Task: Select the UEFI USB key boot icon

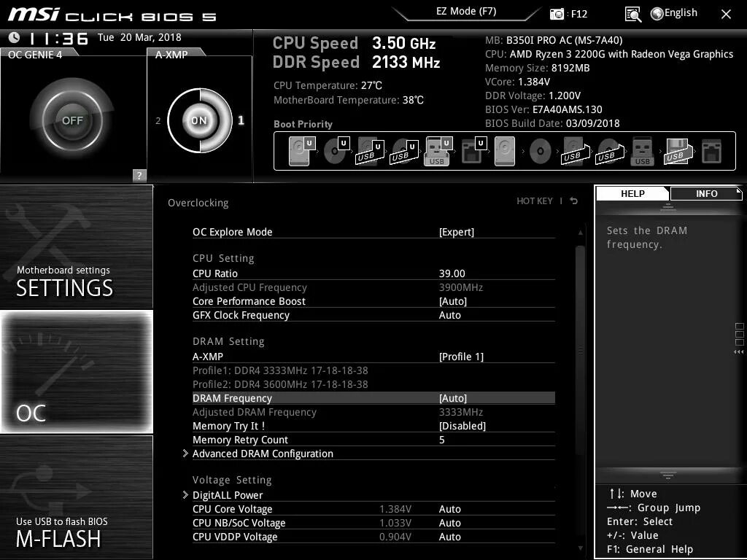Action: point(438,152)
